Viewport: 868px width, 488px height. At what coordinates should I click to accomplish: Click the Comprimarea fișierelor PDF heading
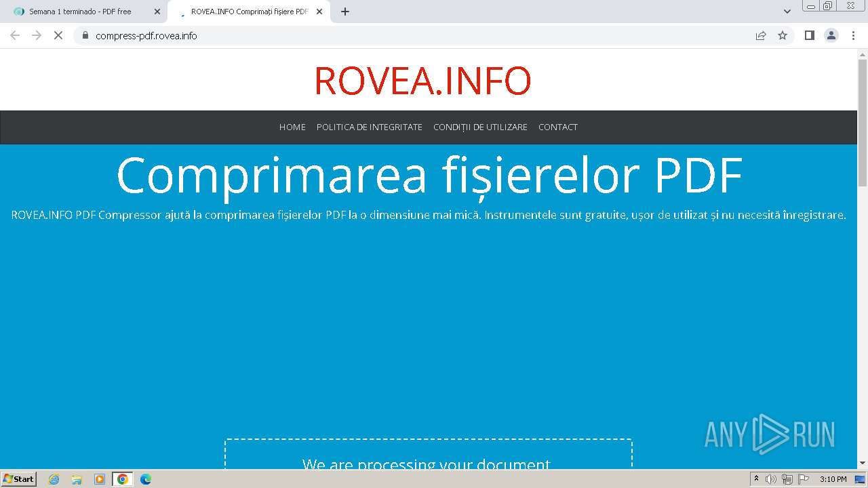click(429, 176)
